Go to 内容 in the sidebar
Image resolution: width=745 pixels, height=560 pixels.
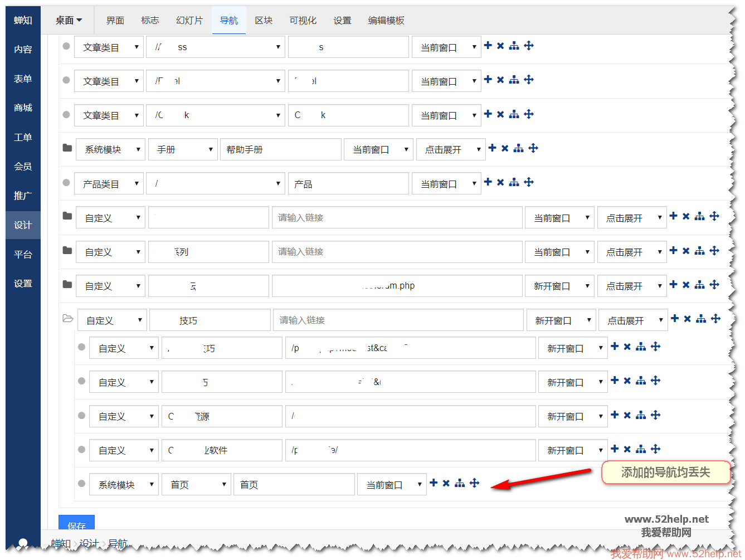[23, 50]
